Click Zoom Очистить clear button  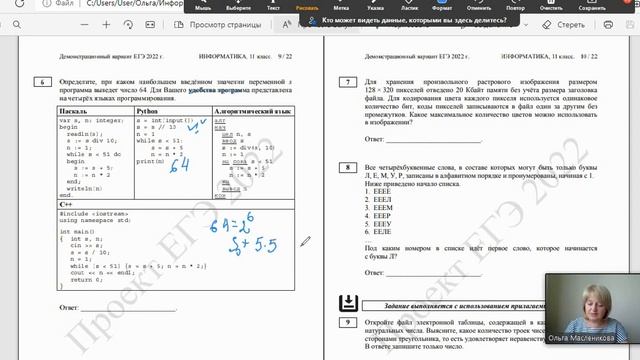(x=551, y=6)
